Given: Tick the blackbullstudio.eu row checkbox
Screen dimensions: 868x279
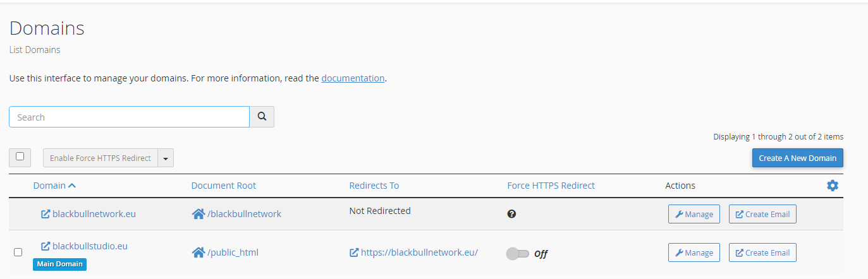Looking at the screenshot, I should (x=18, y=252).
